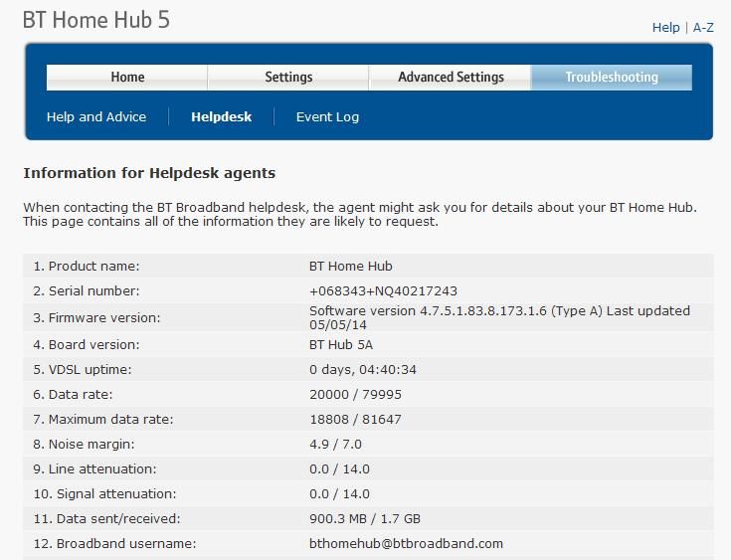Select the '7. Maximum data rate:' label

coord(103,419)
